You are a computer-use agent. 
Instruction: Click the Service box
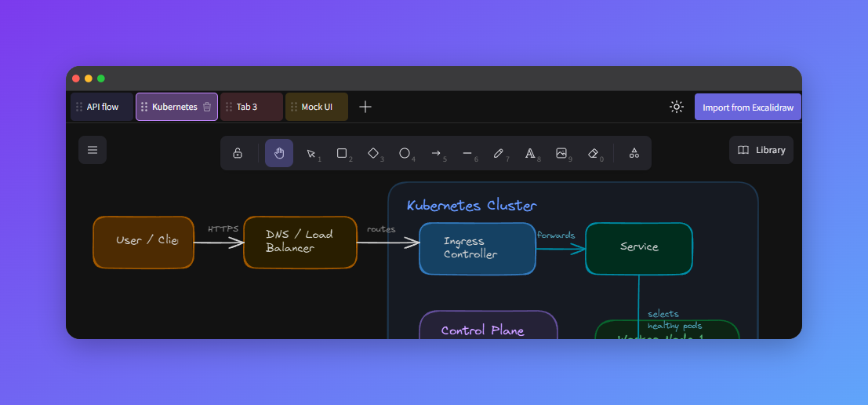(x=639, y=248)
